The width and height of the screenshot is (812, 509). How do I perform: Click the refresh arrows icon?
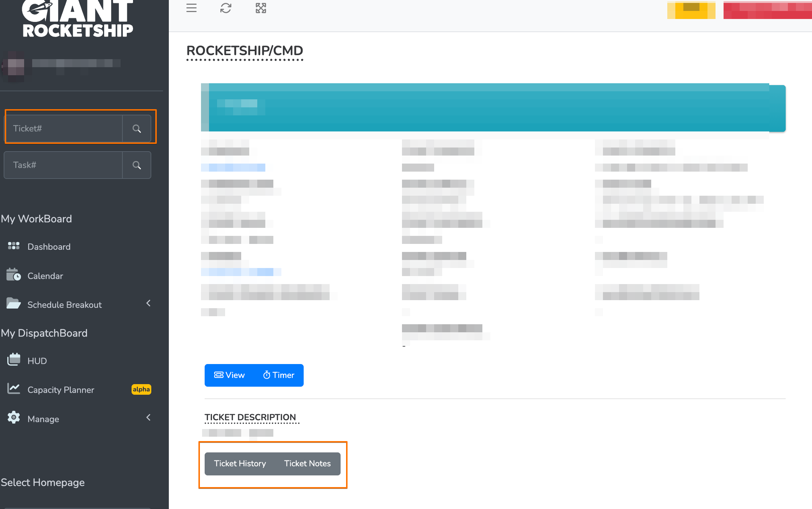point(225,8)
